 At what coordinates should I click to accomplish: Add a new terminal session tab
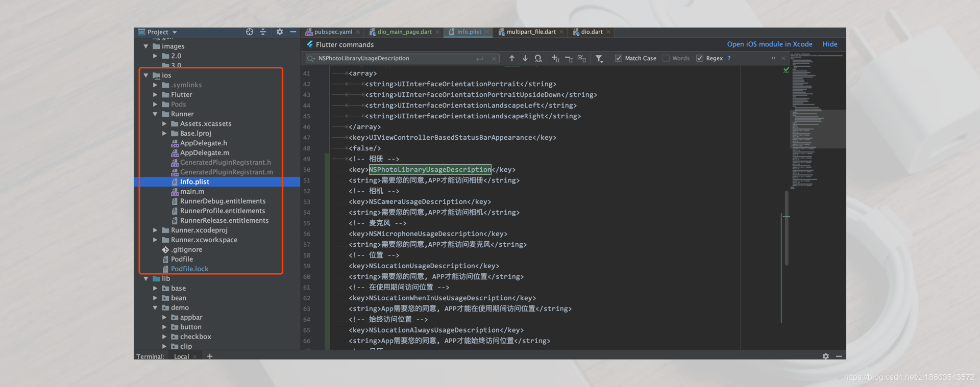click(x=210, y=356)
